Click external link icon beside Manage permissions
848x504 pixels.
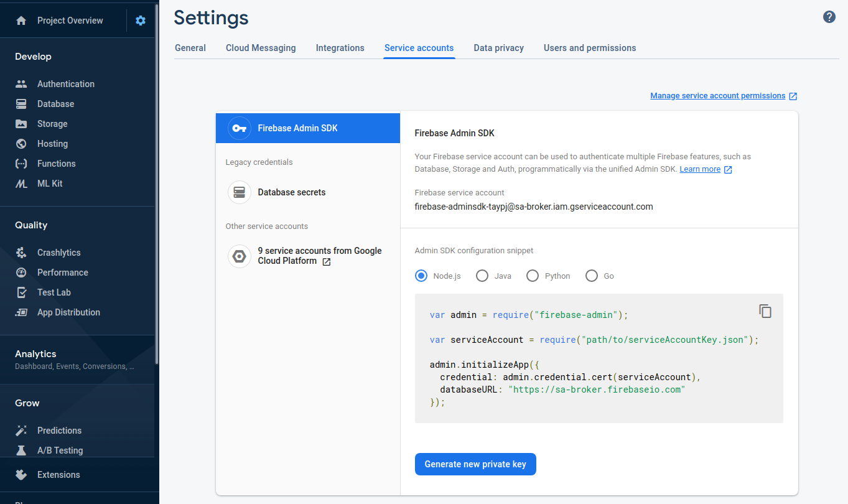point(793,96)
